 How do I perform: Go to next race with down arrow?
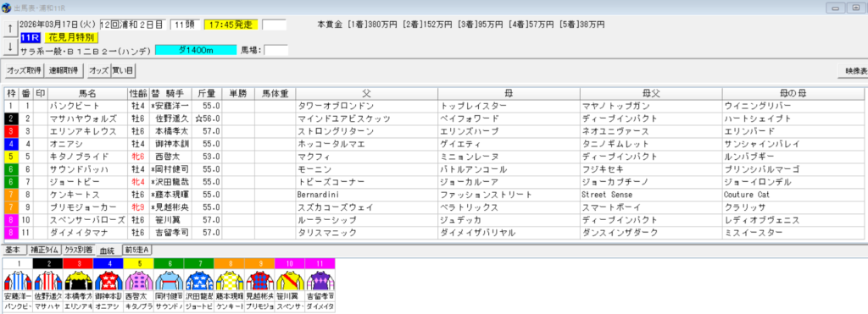pyautogui.click(x=9, y=47)
